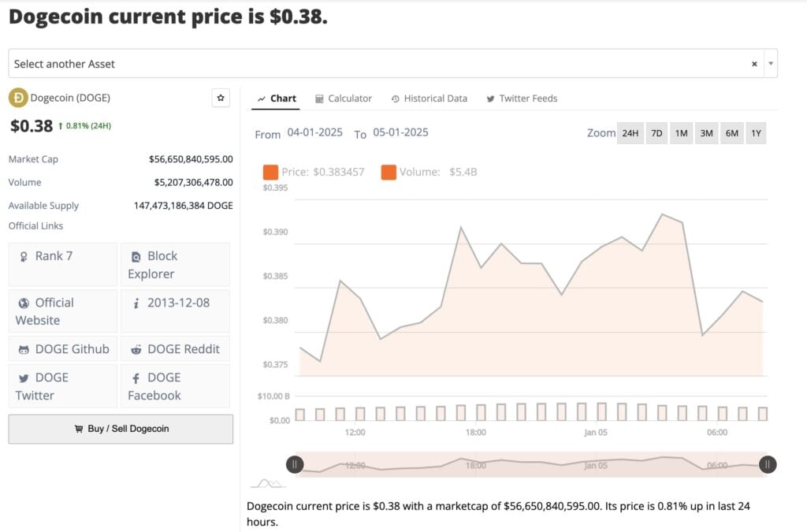Toggle the Price series in chart legend
807x532 pixels.
tap(314, 172)
